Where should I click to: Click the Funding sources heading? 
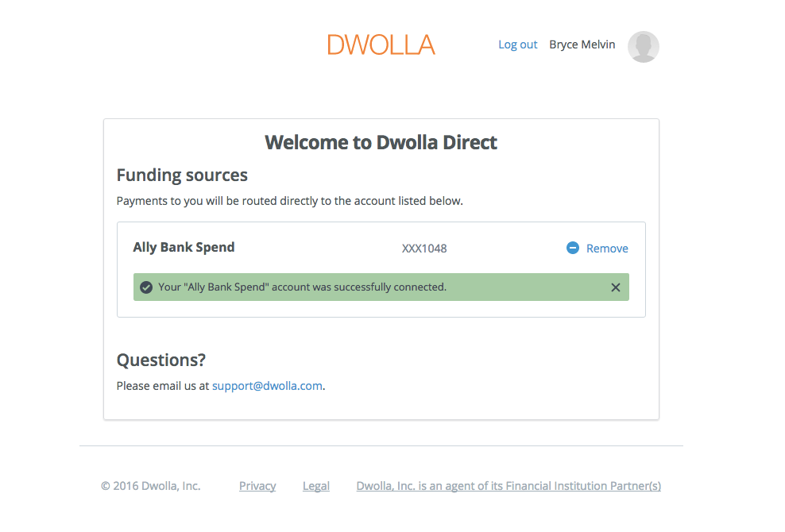point(182,175)
